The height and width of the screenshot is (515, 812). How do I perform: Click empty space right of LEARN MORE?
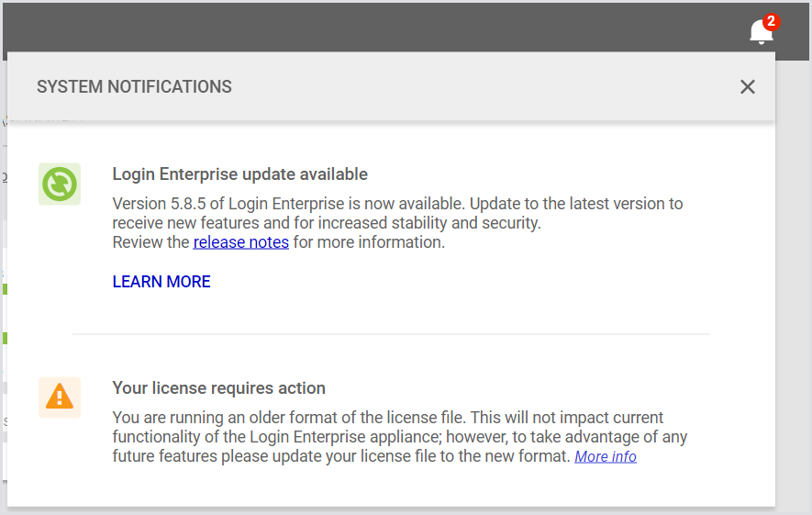pos(459,282)
